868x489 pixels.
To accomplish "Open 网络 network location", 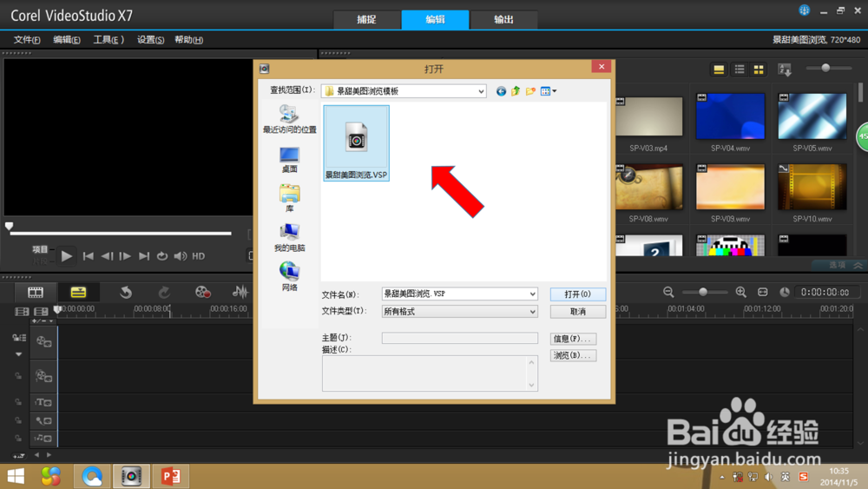I will pyautogui.click(x=290, y=277).
